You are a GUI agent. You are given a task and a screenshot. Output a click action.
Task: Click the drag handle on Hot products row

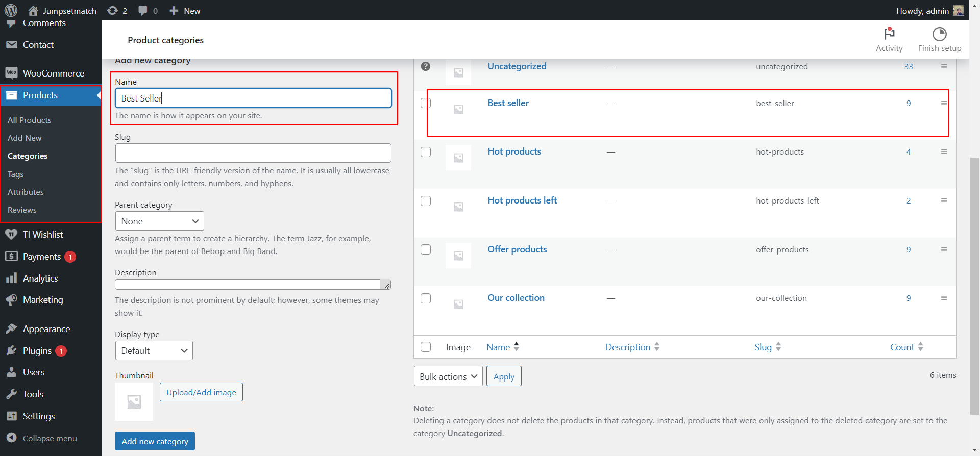coord(944,151)
